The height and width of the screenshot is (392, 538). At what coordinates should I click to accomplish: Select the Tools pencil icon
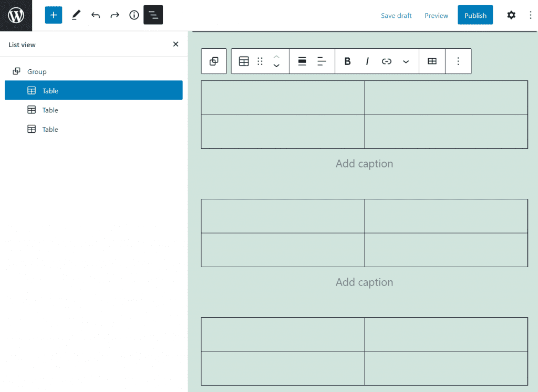(x=76, y=15)
